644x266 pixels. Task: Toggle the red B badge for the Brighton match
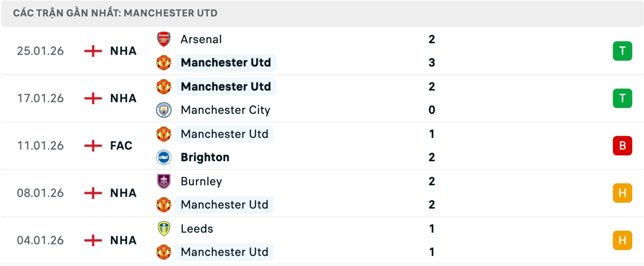point(623,145)
